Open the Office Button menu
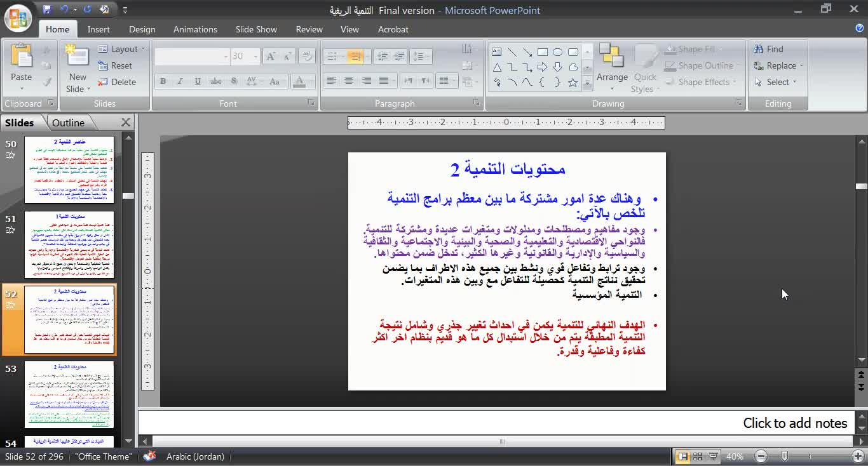 [x=18, y=18]
